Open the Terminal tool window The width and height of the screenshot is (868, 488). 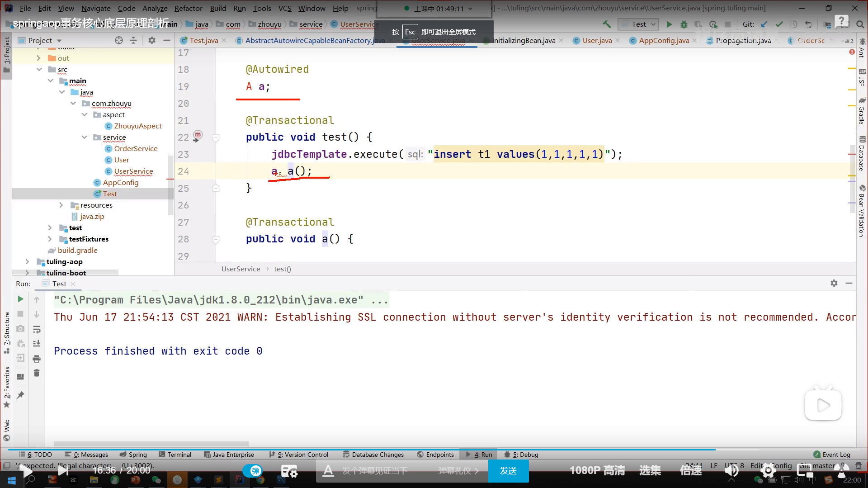click(x=175, y=455)
